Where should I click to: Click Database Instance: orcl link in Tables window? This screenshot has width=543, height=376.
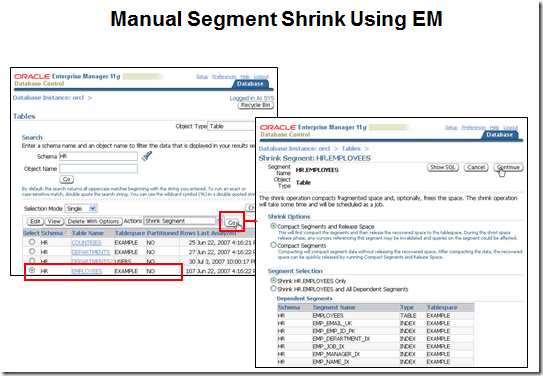coord(48,98)
